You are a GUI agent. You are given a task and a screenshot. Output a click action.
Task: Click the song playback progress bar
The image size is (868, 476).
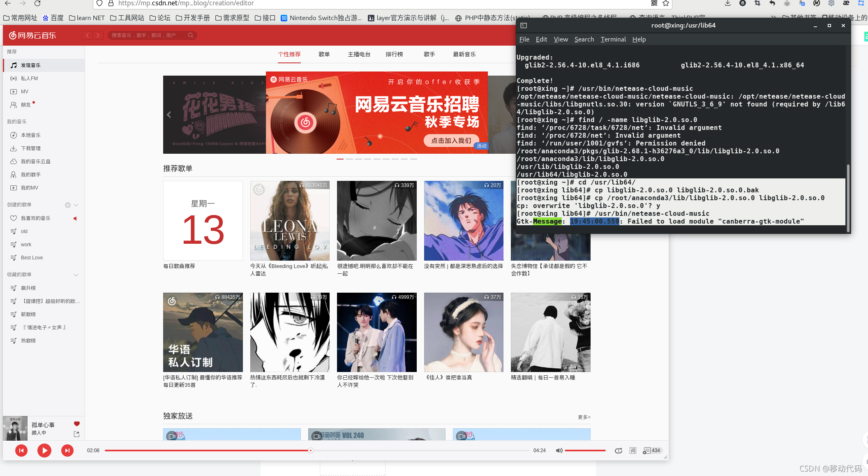pyautogui.click(x=310, y=450)
